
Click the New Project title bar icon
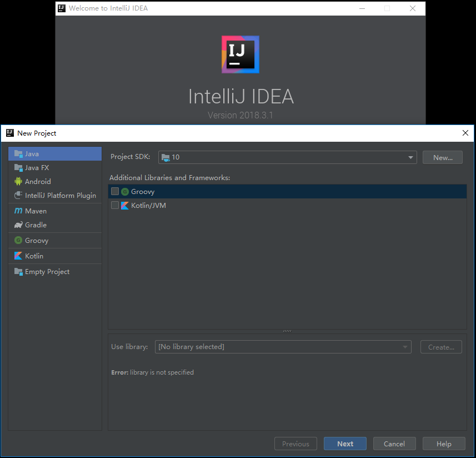point(10,133)
